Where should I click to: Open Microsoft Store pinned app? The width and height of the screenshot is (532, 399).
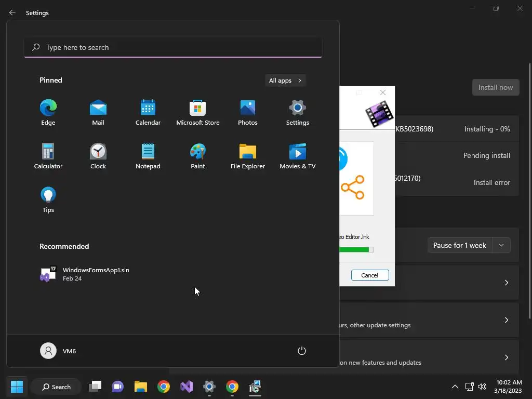(x=198, y=113)
